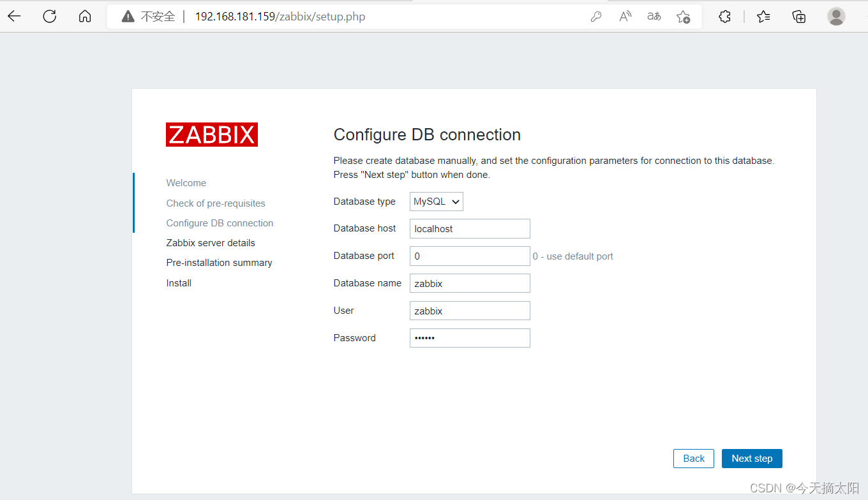
Task: Click the ZABBIX logo
Action: 212,135
